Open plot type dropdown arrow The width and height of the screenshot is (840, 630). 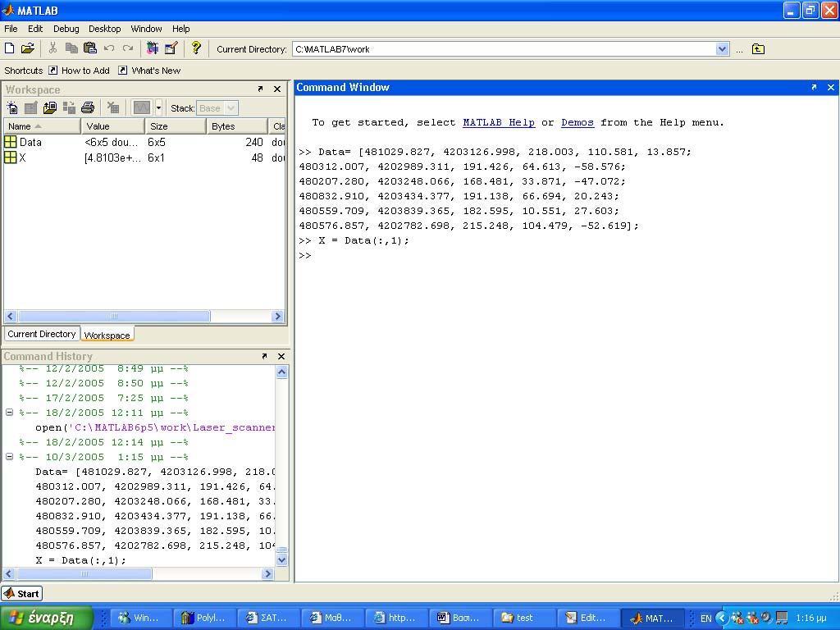(x=158, y=107)
